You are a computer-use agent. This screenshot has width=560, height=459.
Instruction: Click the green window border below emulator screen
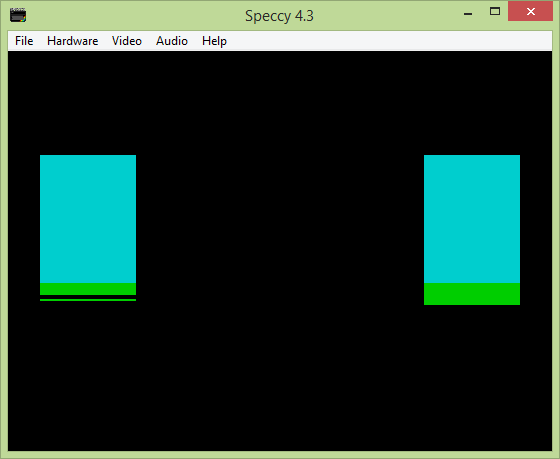click(x=280, y=455)
